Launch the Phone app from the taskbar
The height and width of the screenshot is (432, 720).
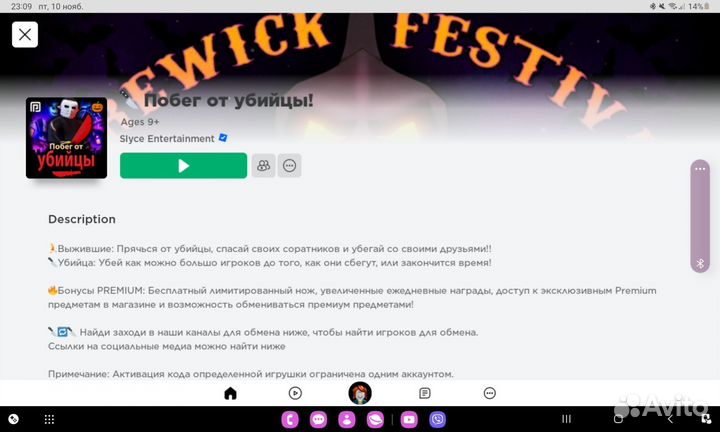coord(290,419)
